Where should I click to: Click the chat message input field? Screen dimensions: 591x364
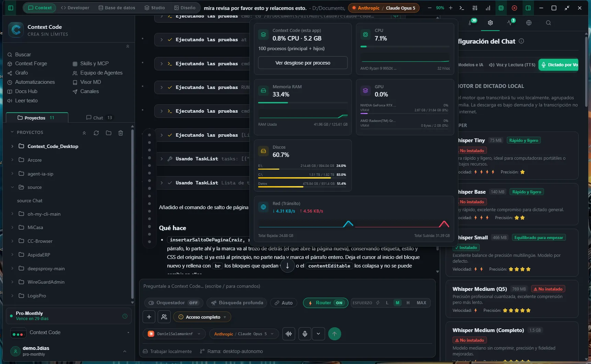pyautogui.click(x=287, y=286)
